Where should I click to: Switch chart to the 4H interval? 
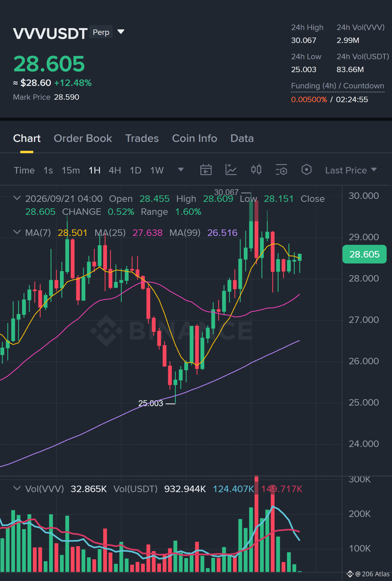coord(115,171)
